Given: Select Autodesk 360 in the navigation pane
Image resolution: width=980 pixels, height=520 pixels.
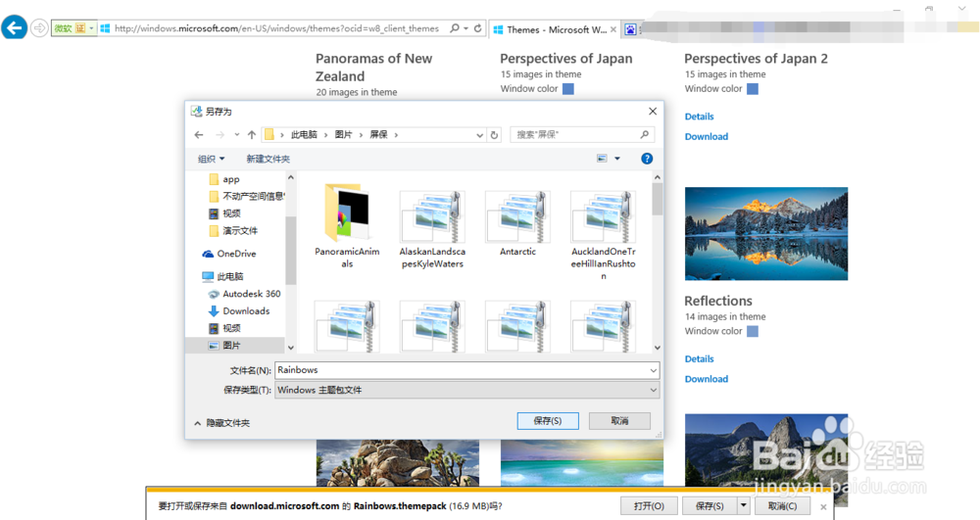Looking at the screenshot, I should pyautogui.click(x=244, y=294).
